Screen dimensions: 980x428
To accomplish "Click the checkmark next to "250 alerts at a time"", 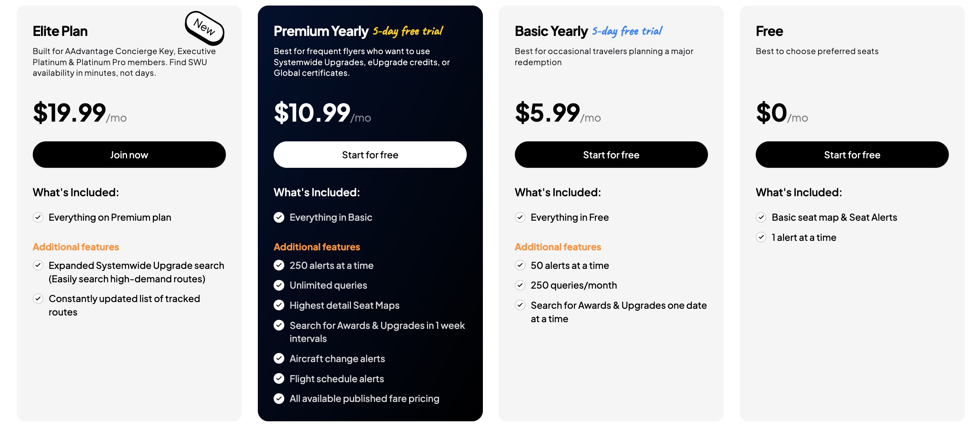I will (x=279, y=265).
